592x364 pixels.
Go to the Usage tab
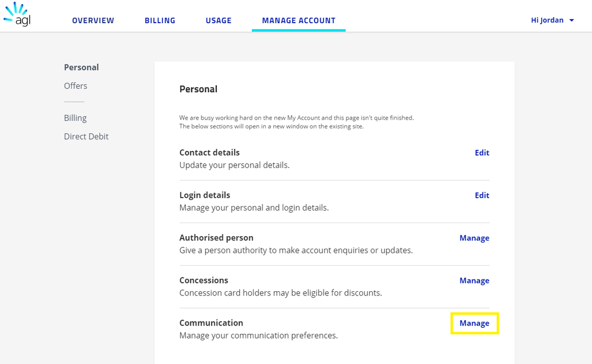[219, 20]
